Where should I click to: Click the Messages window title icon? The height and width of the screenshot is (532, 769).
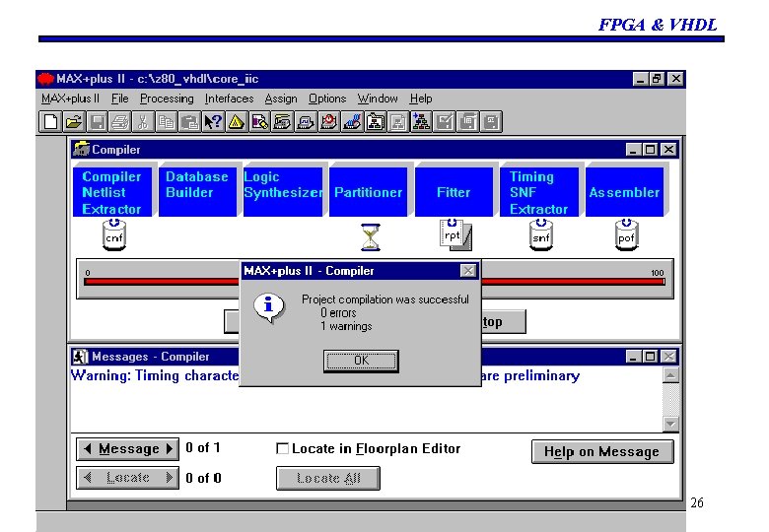[x=80, y=357]
